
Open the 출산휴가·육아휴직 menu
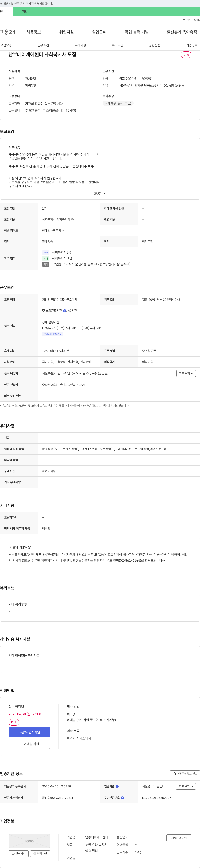182,32
